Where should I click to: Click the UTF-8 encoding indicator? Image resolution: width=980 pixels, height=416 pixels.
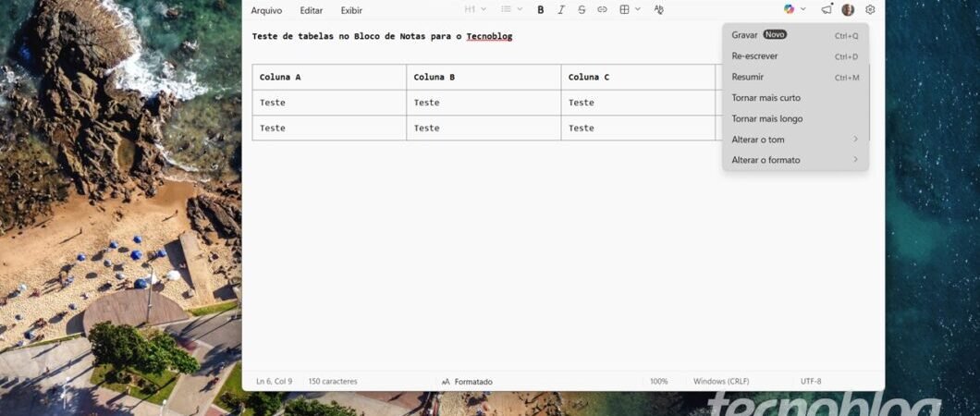[811, 381]
